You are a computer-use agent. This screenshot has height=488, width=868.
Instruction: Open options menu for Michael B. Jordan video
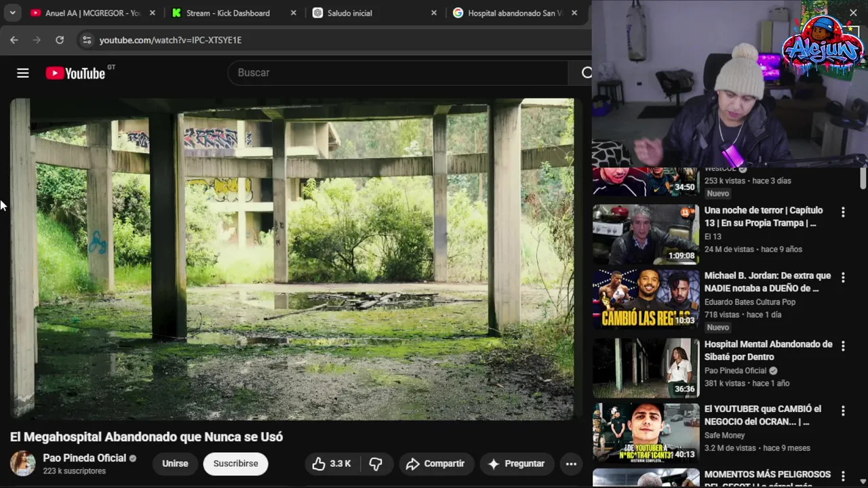coord(843,277)
